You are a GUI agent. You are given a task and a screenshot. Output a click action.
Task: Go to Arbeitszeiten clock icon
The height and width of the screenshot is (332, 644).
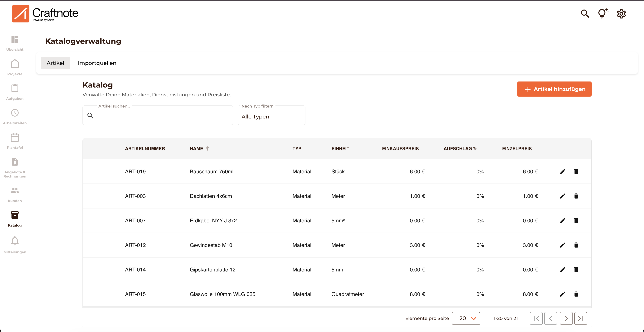point(15,116)
